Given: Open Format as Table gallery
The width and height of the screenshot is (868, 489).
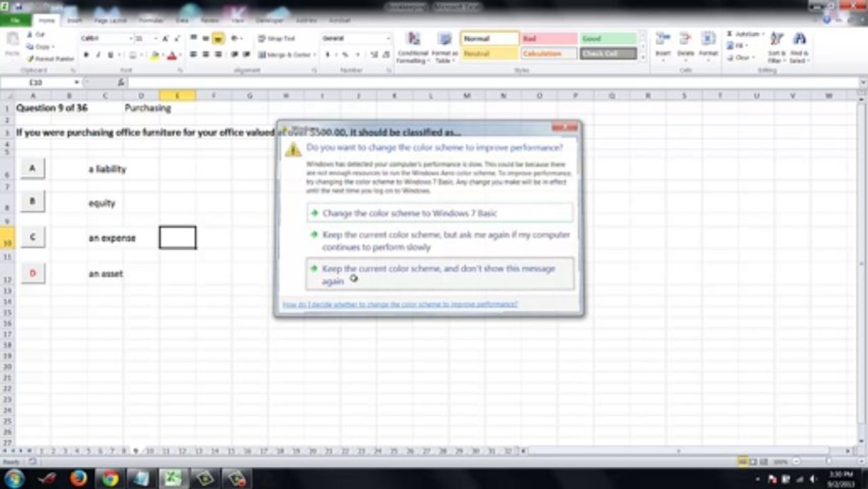Looking at the screenshot, I should 444,48.
